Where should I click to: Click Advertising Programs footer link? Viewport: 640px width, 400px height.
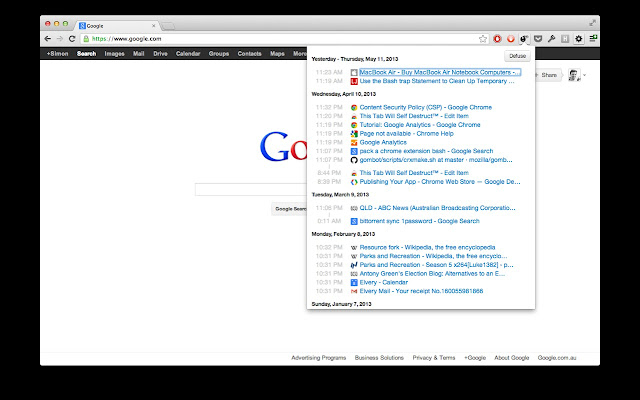point(318,358)
